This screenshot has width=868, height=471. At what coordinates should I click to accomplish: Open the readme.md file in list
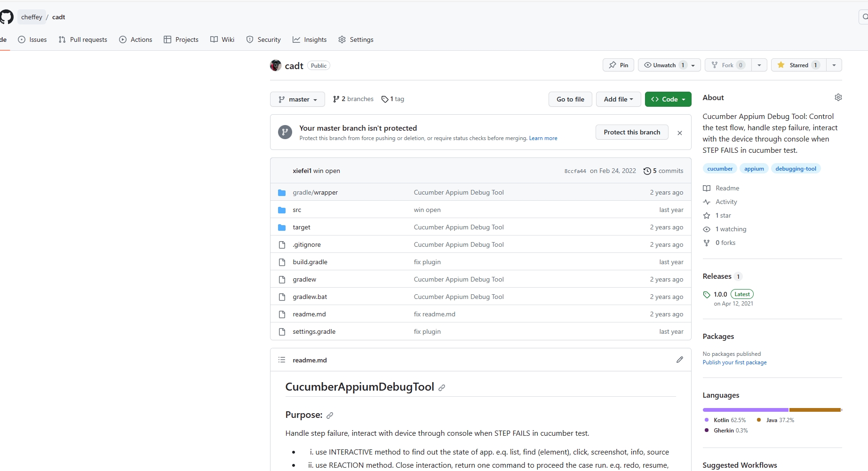point(309,314)
